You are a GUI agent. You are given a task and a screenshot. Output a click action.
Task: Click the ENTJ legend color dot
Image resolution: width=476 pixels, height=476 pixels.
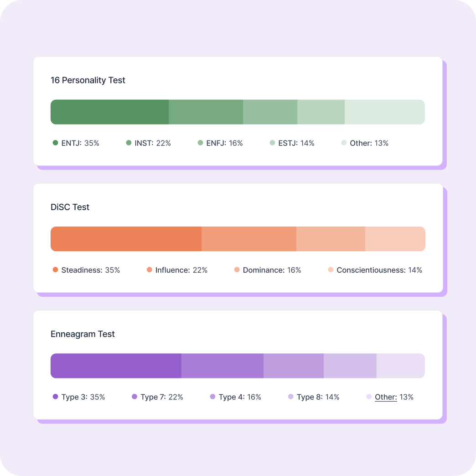click(56, 143)
